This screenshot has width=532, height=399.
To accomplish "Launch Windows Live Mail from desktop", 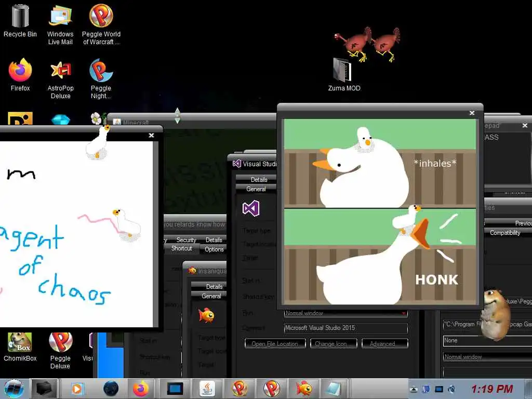I will coord(60,24).
